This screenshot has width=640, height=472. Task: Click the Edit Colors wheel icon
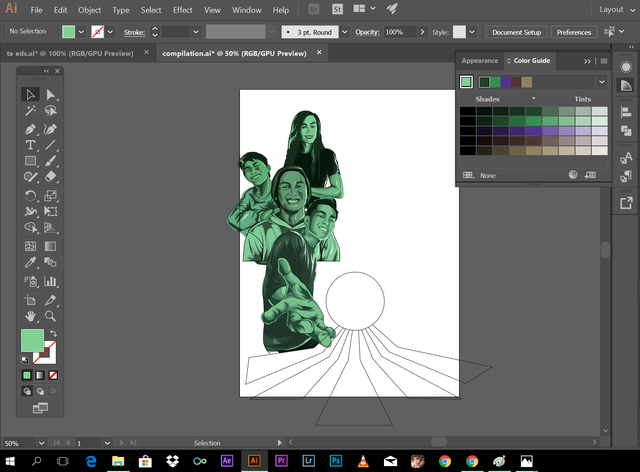573,174
